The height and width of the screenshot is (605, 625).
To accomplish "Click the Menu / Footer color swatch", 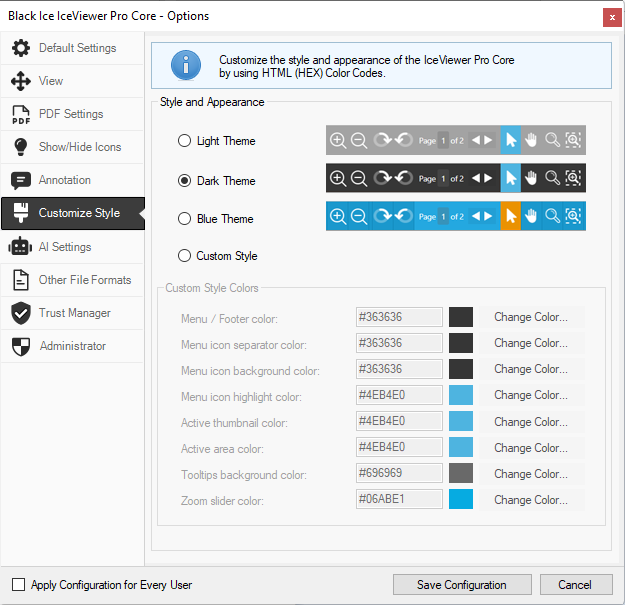I will pos(461,317).
